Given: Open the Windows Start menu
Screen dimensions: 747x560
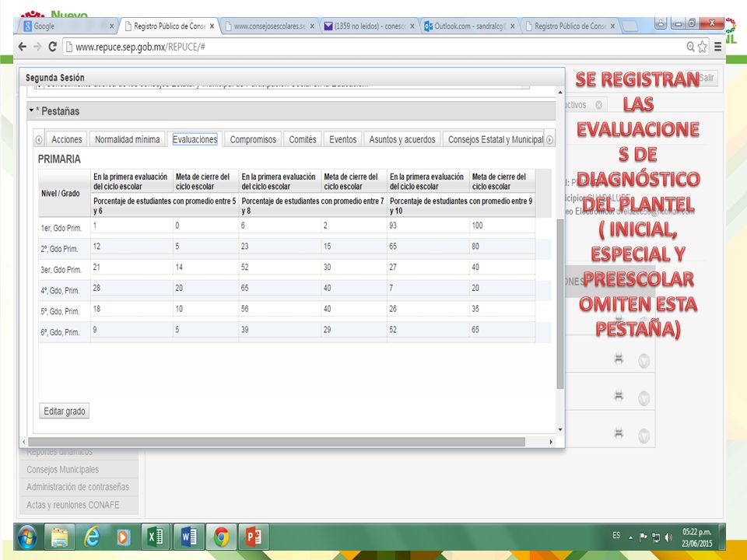Looking at the screenshot, I should pyautogui.click(x=27, y=537).
